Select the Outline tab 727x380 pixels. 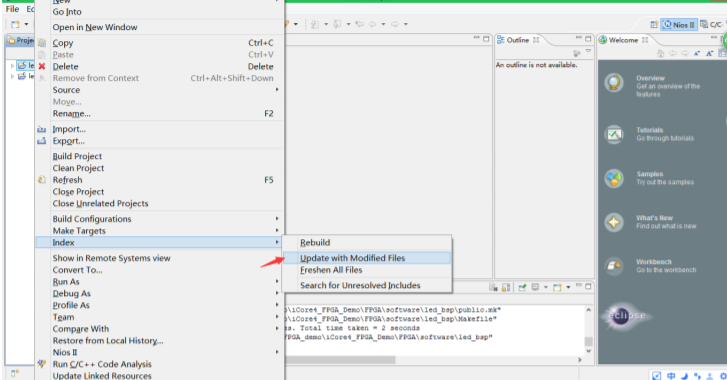(518, 40)
